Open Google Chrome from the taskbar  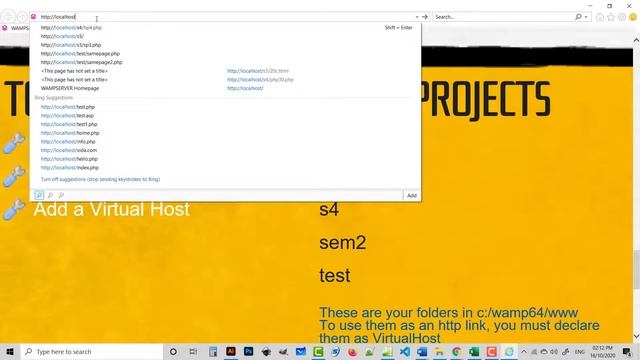[x=456, y=351]
